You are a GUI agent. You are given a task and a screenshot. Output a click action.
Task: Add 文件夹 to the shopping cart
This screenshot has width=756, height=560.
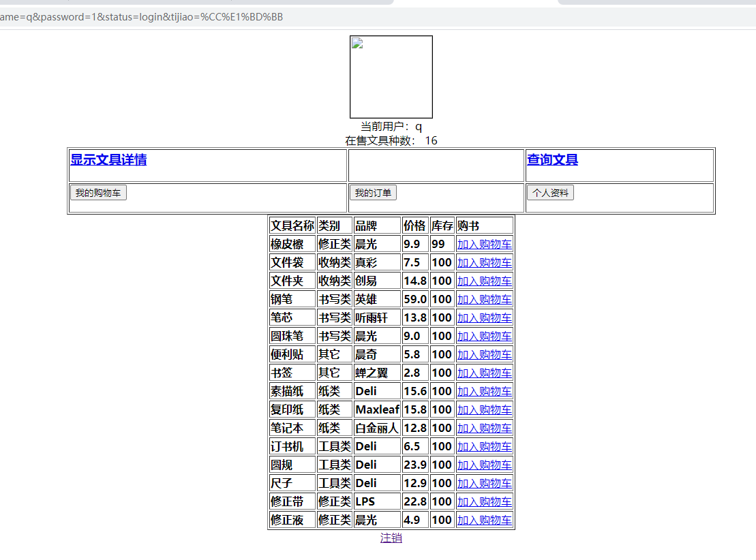click(484, 281)
